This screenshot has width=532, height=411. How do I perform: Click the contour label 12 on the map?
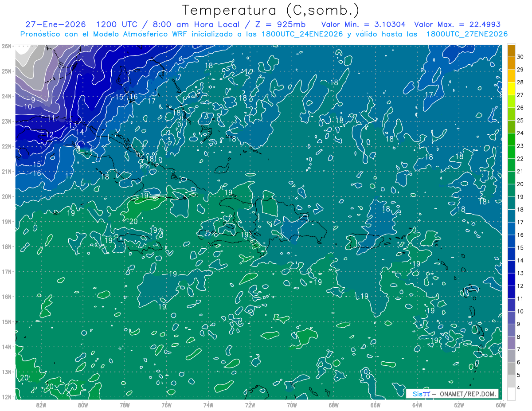coord(49,134)
